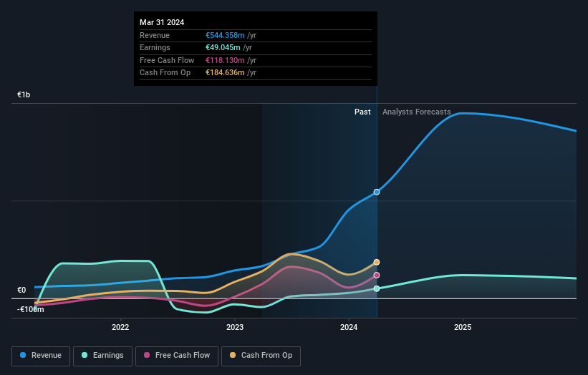Click the Analysts Forecasts label

[x=416, y=112]
